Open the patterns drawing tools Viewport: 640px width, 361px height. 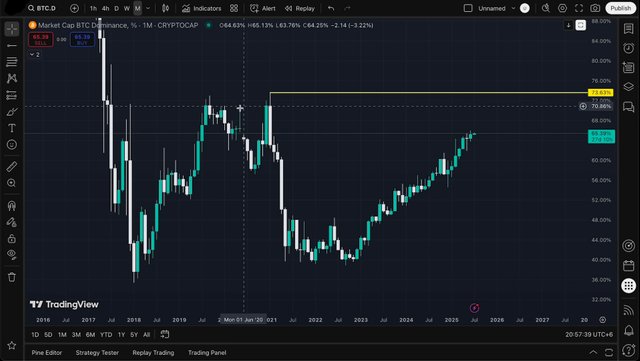(12, 78)
